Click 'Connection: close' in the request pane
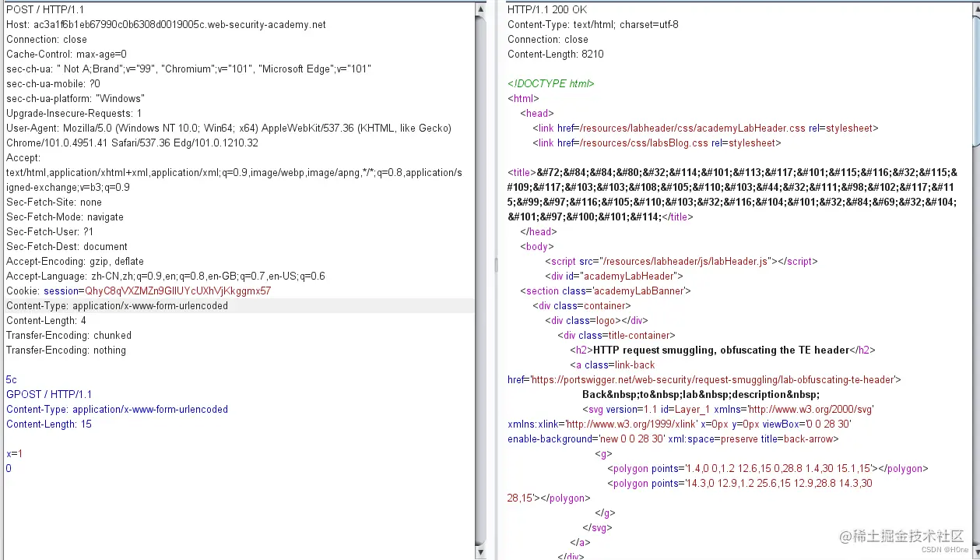 (x=47, y=39)
